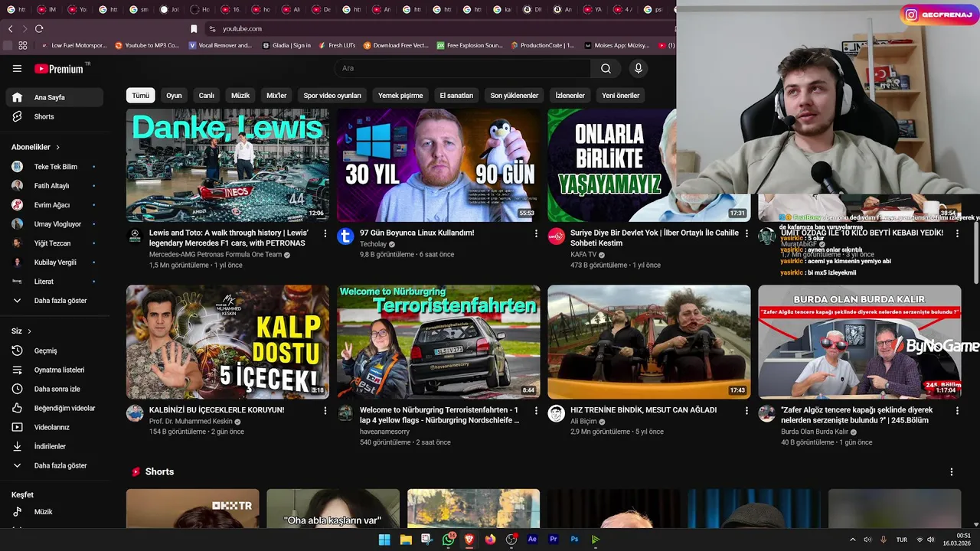Image resolution: width=980 pixels, height=551 pixels.
Task: Open Windows Start menu
Action: pyautogui.click(x=384, y=539)
